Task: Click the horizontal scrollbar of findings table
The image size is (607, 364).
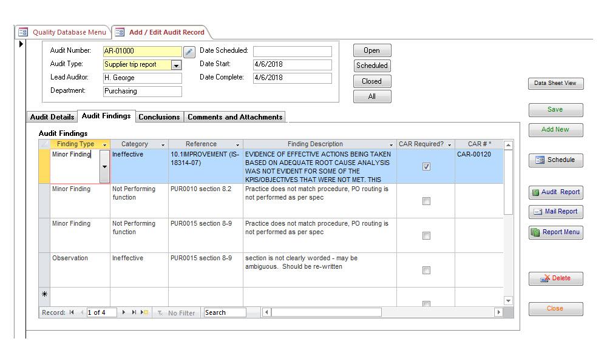Action: 382,312
